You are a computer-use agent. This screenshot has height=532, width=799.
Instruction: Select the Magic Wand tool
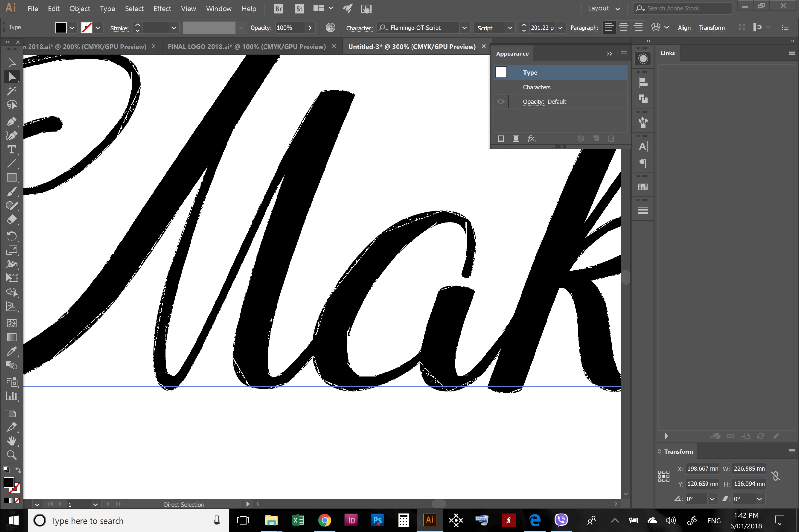11,90
